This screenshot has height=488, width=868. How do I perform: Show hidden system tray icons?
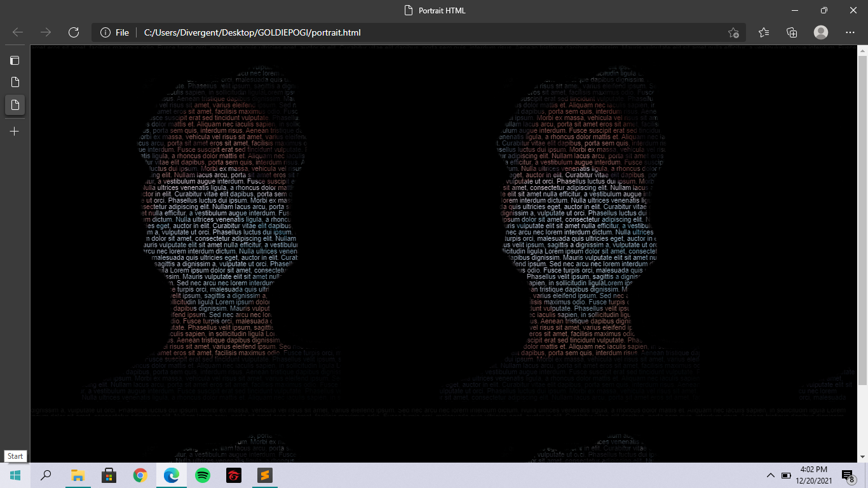(x=770, y=475)
